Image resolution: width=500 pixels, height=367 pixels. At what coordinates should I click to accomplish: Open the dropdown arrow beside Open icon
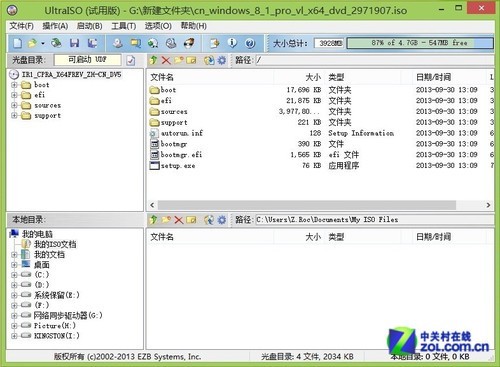click(43, 43)
